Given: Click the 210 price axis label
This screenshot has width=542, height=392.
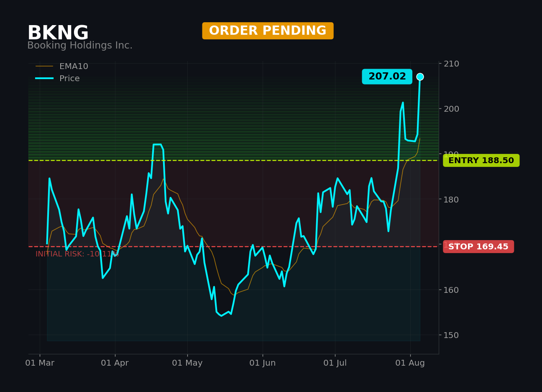Looking at the screenshot, I should 451,64.
